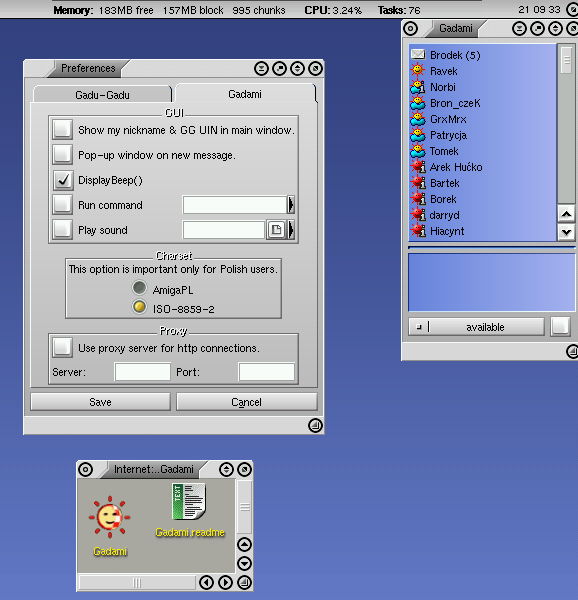Click the cloud status icon next to Tomek
The height and width of the screenshot is (600, 578).
418,151
